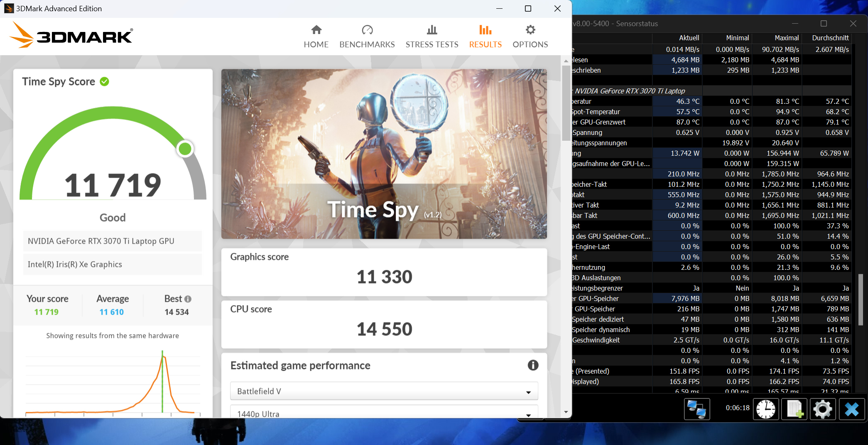868x445 pixels.
Task: Select the GPU-Grenzwert sensor row
Action: [712, 122]
